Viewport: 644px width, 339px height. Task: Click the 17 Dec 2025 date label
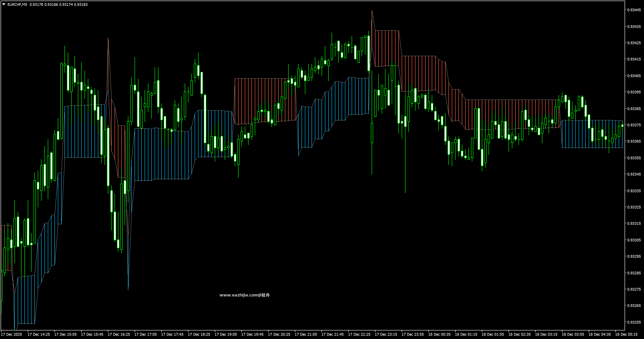click(11, 334)
